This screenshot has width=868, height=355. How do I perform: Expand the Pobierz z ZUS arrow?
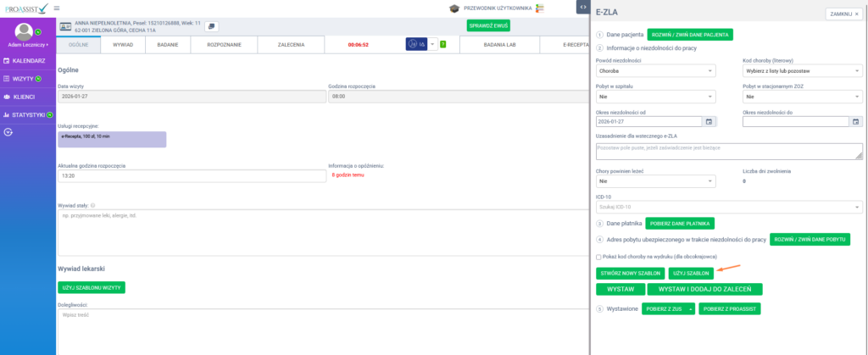click(x=692, y=308)
